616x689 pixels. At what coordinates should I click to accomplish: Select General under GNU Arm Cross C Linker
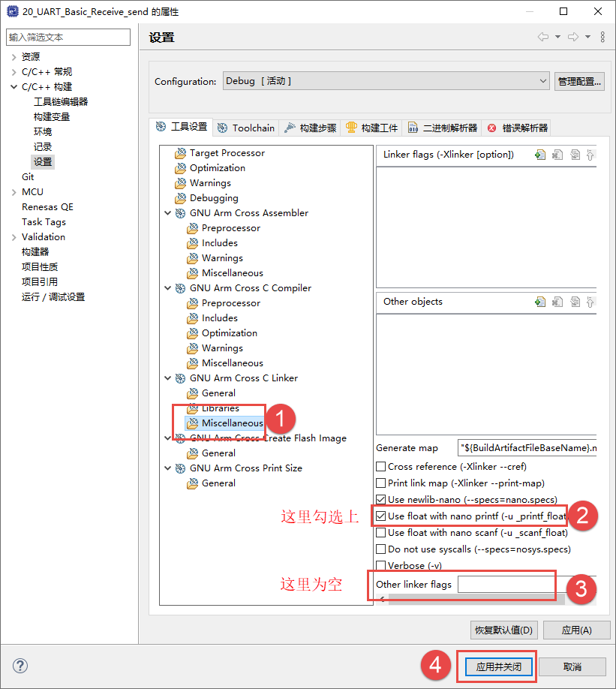tap(218, 393)
